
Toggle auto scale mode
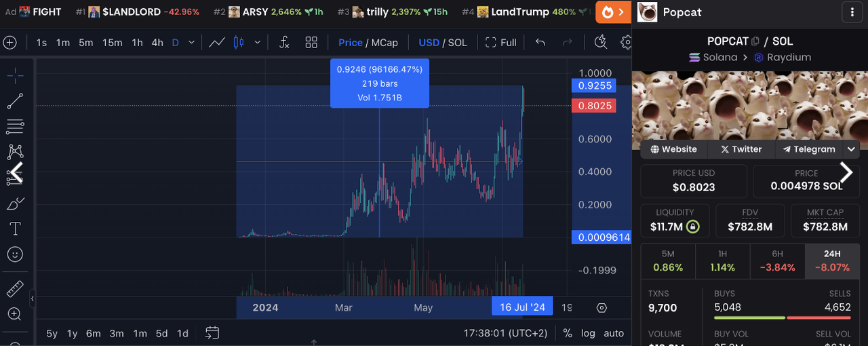click(614, 334)
